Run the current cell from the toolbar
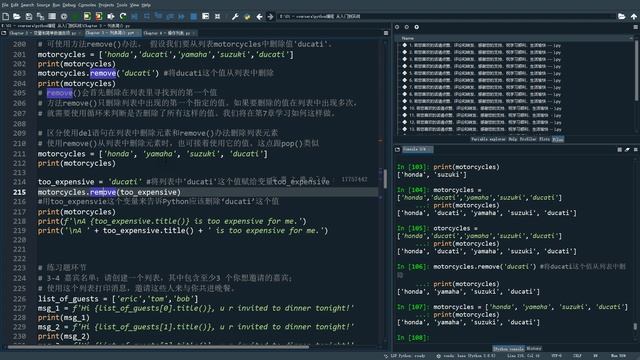640x360 pixels. (x=87, y=16)
